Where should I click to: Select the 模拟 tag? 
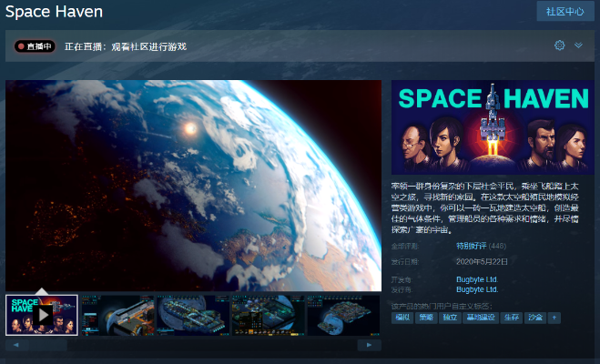[402, 318]
